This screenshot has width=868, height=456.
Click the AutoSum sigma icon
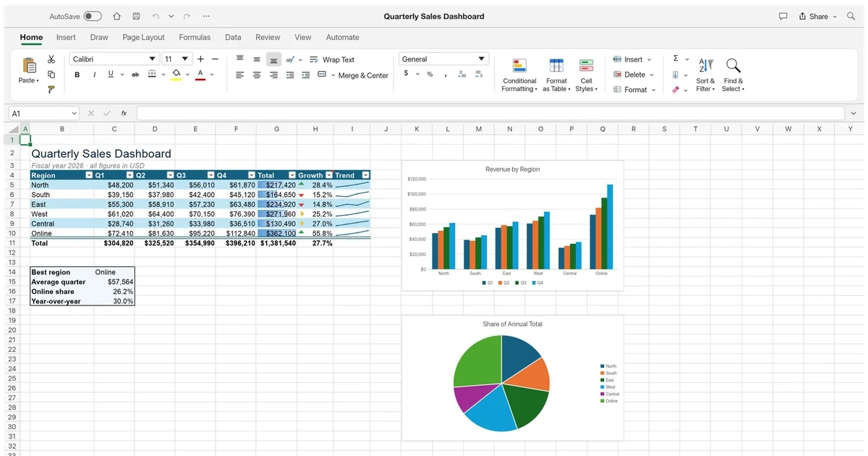(676, 59)
